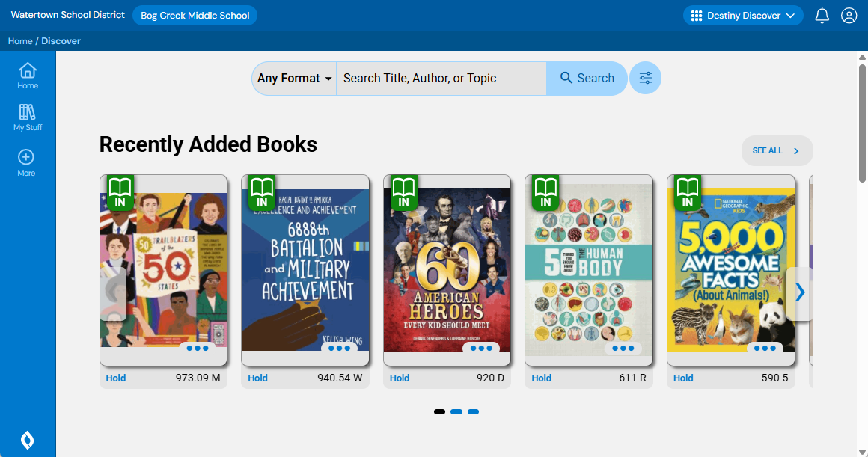This screenshot has height=457, width=868.
Task: Place a Hold on 920 D book
Action: coord(399,378)
